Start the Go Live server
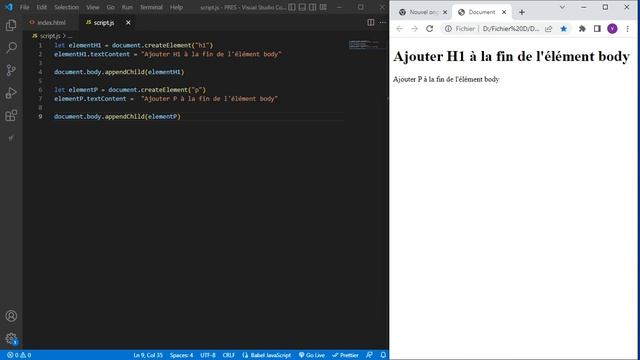 312,355
